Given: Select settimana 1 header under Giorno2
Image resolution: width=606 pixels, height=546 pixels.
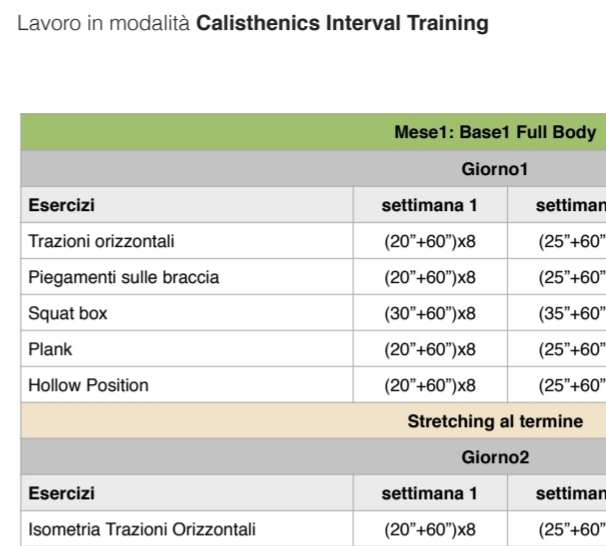Looking at the screenshot, I should coord(429,493).
